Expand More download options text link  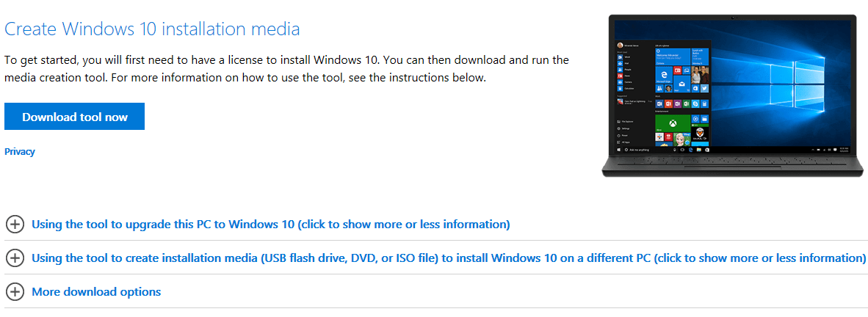point(96,291)
